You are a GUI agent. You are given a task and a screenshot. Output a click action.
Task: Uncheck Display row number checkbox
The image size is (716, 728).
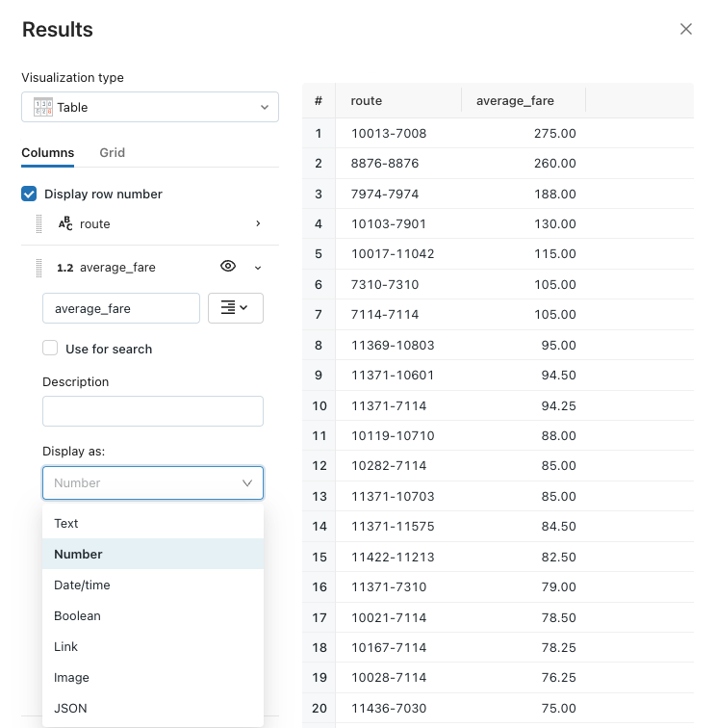click(x=30, y=194)
